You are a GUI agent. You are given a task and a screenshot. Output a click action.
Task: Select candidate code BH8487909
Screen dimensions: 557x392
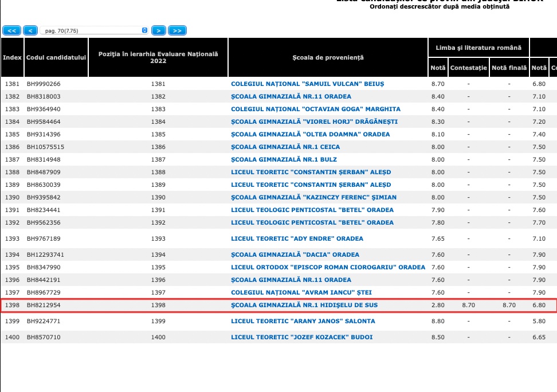point(44,172)
